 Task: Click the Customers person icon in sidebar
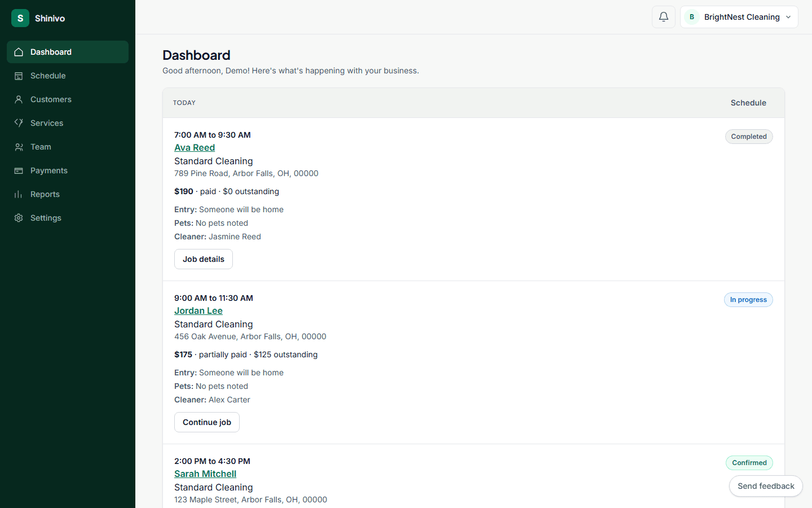[19, 99]
